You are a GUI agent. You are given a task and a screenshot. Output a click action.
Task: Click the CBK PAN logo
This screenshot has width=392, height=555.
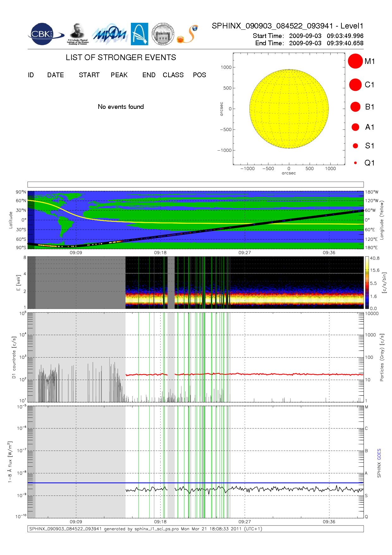(x=45, y=34)
